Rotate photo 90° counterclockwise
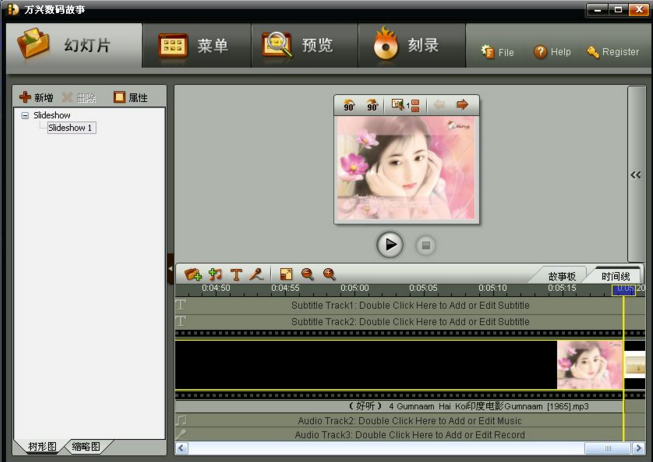 click(x=349, y=105)
